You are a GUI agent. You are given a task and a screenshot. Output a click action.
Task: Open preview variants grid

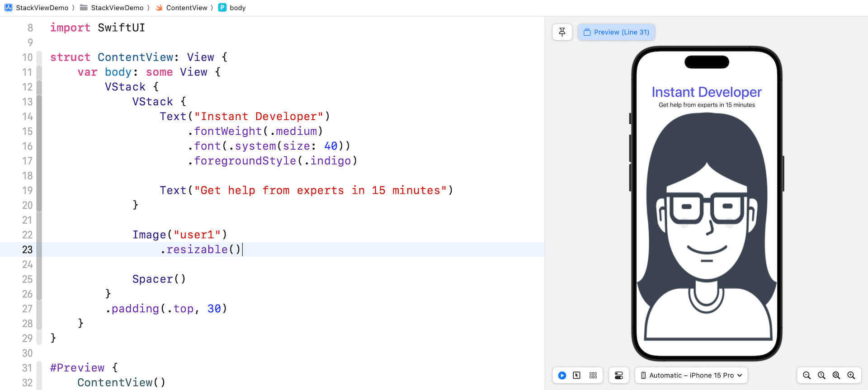click(593, 376)
